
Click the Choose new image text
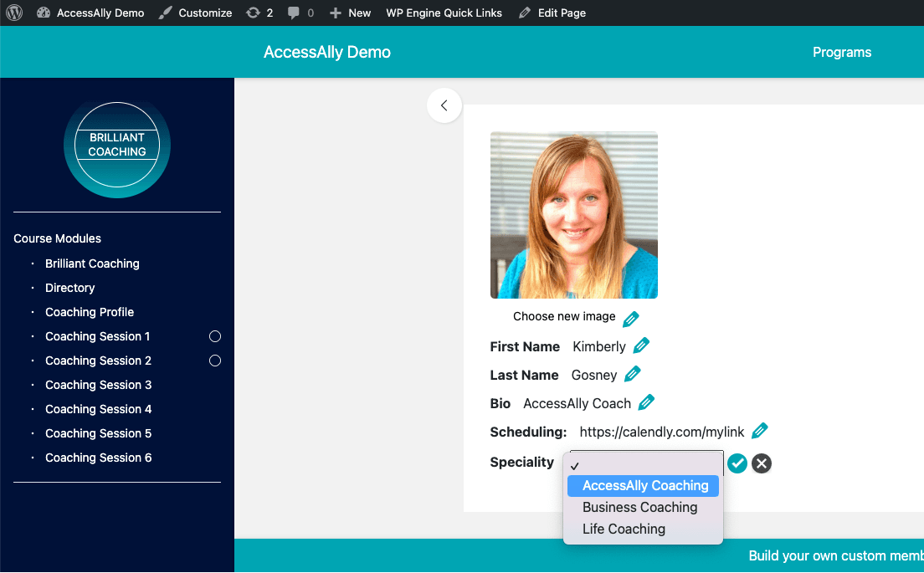click(564, 316)
